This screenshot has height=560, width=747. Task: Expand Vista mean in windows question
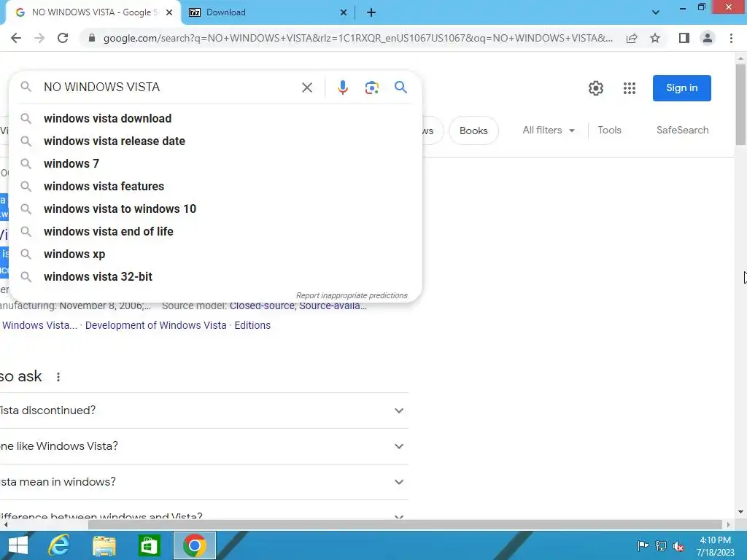[204, 482]
